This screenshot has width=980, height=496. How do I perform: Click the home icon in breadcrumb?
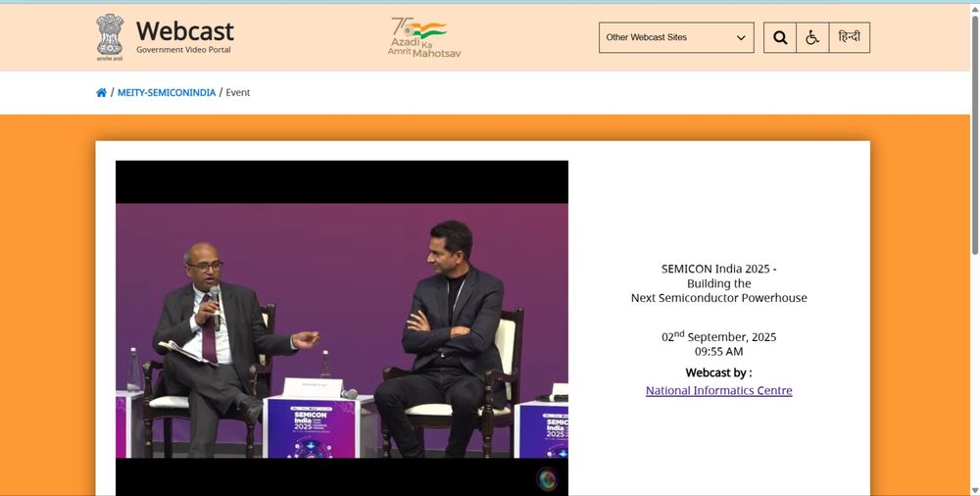[x=101, y=92]
